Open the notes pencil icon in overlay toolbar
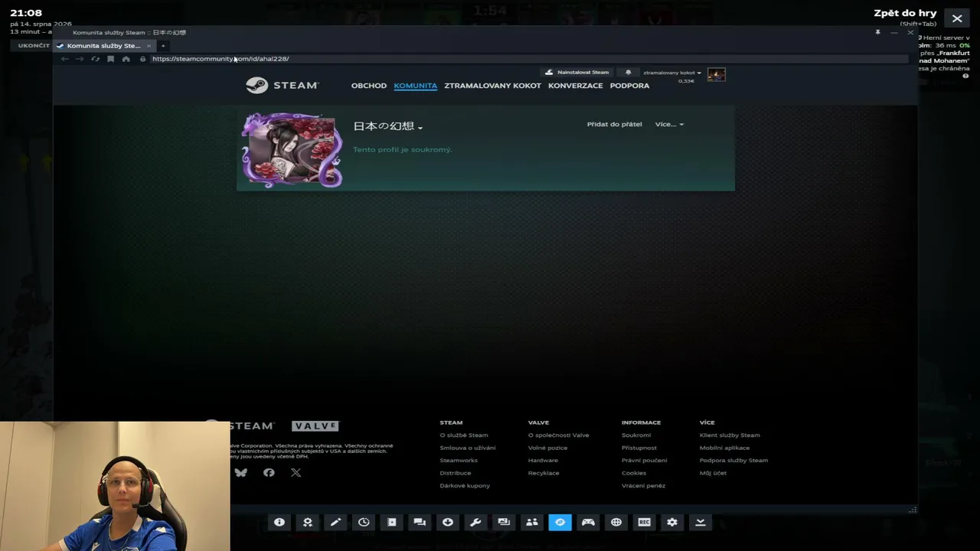 335,522
